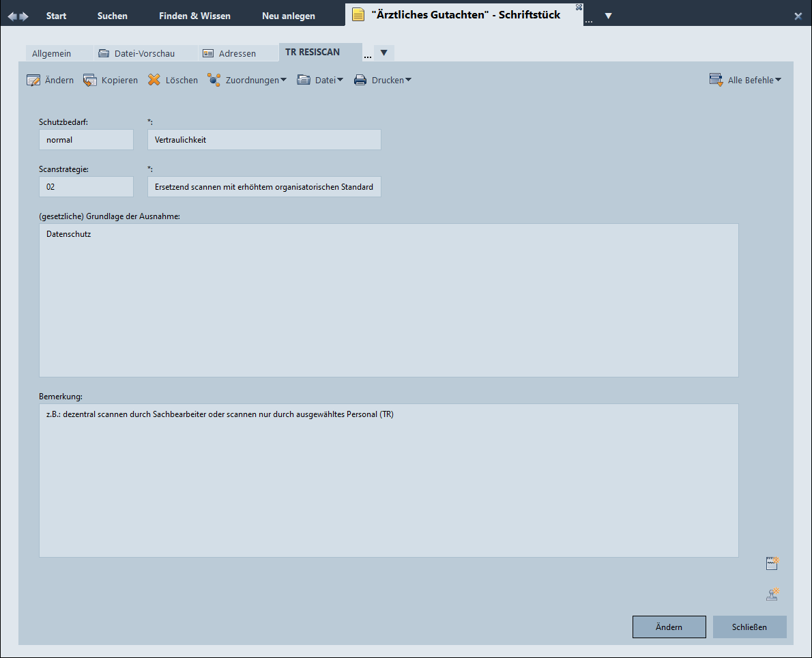Click the new note icon at bottom right
812x658 pixels.
[772, 564]
